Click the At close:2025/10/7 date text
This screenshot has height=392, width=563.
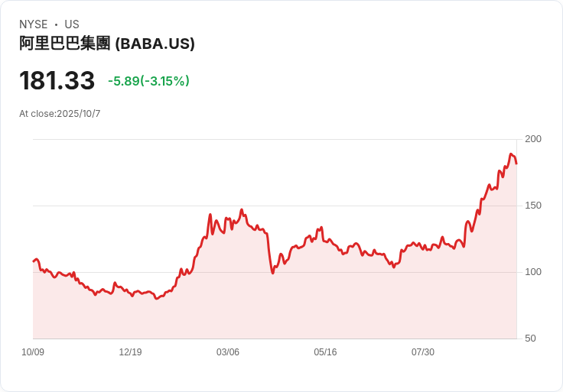click(60, 114)
